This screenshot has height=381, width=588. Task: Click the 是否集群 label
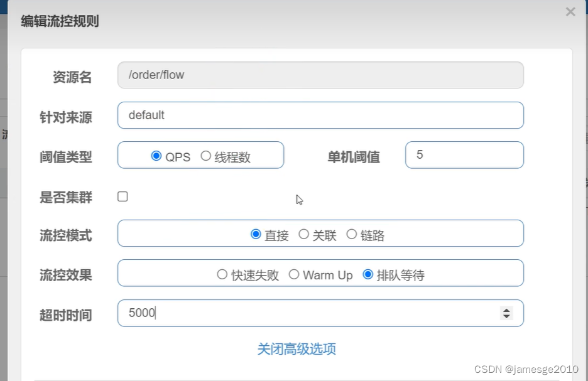[x=65, y=197]
